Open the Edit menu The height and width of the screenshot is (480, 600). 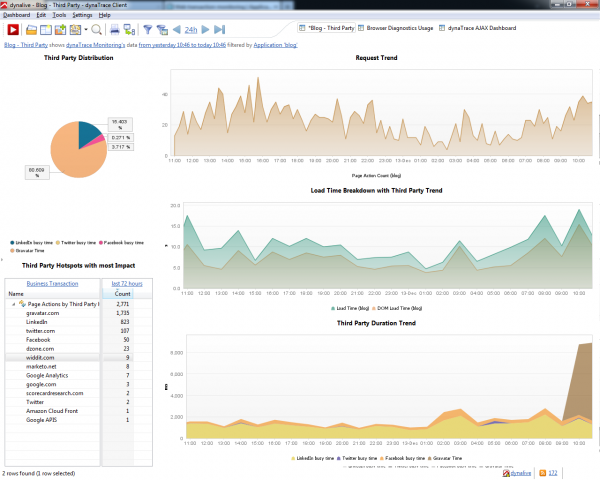(x=41, y=15)
